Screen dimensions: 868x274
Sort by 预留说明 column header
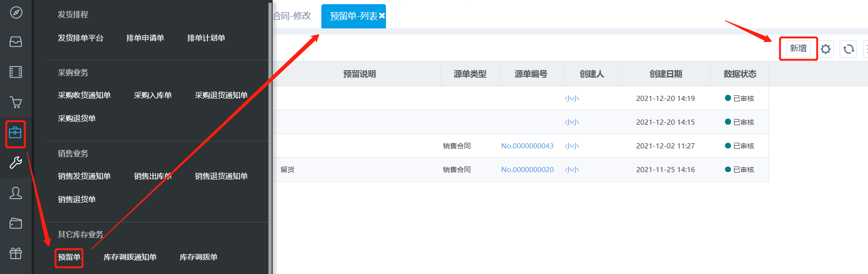pyautogui.click(x=359, y=74)
